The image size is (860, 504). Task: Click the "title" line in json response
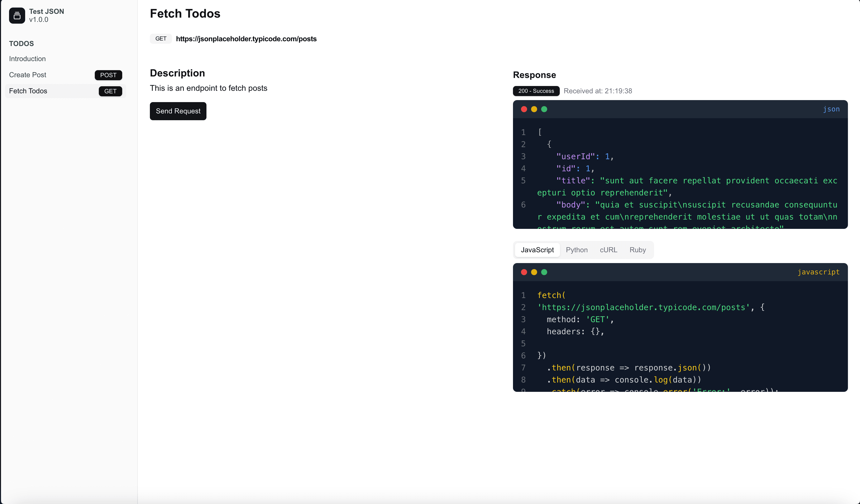(687, 187)
